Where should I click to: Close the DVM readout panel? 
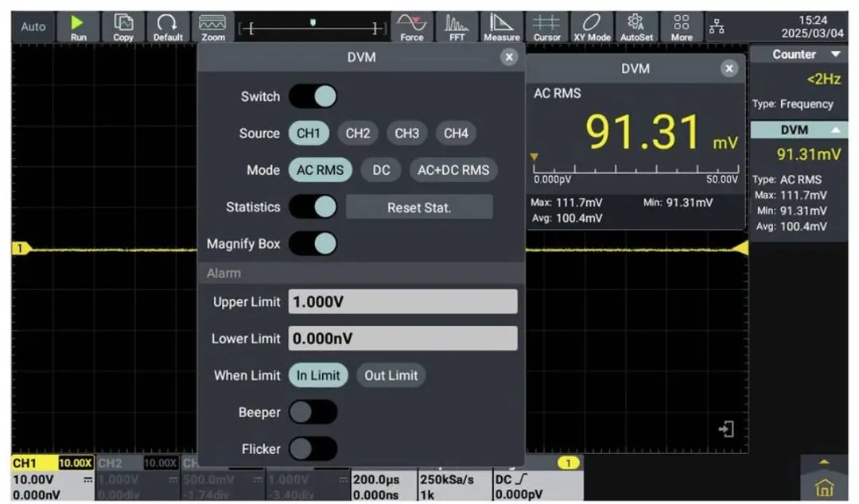(x=729, y=68)
